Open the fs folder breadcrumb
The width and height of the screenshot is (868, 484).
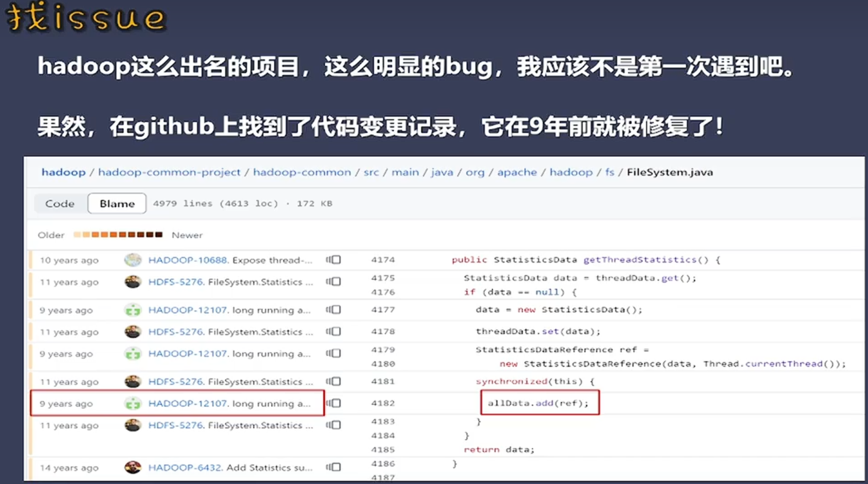[x=609, y=172]
